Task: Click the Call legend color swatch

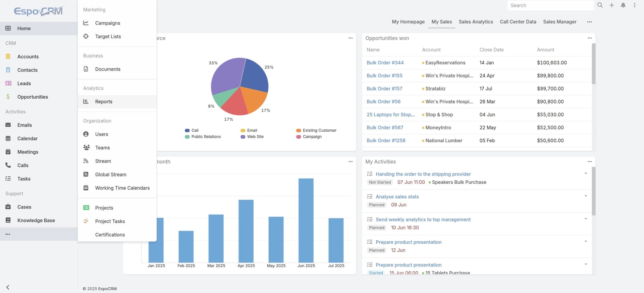Action: (187, 131)
